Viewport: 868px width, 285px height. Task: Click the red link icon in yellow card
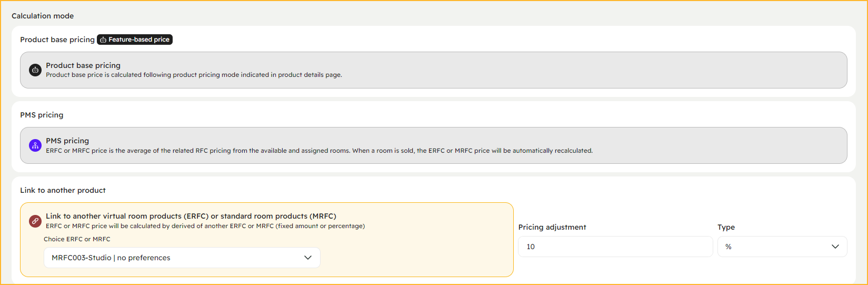click(35, 221)
